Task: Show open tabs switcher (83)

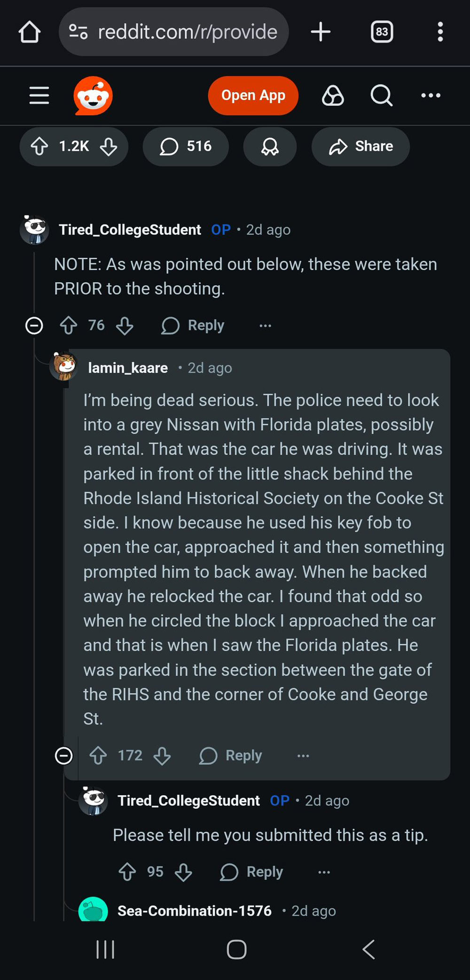Action: pyautogui.click(x=382, y=32)
